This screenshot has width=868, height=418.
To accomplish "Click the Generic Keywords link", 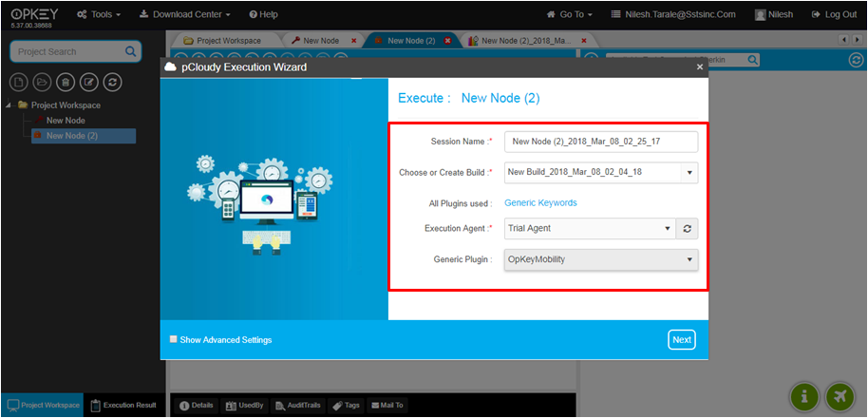I will click(540, 203).
